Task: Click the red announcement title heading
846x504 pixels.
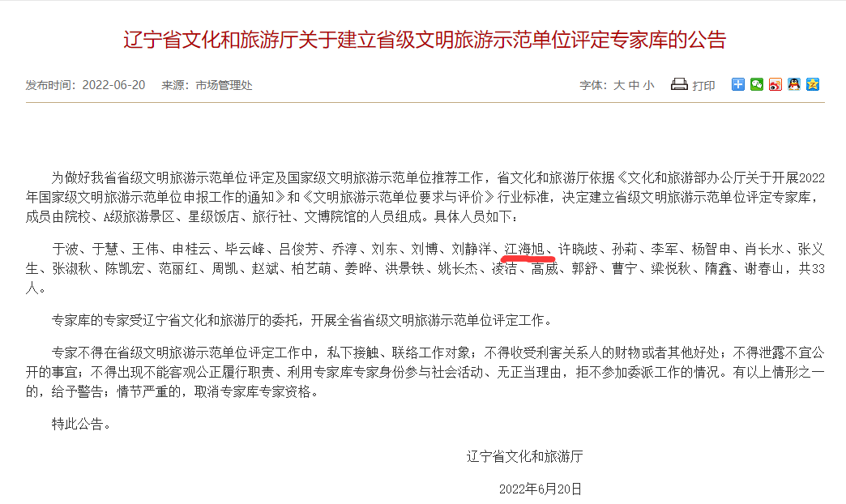Action: tap(425, 40)
